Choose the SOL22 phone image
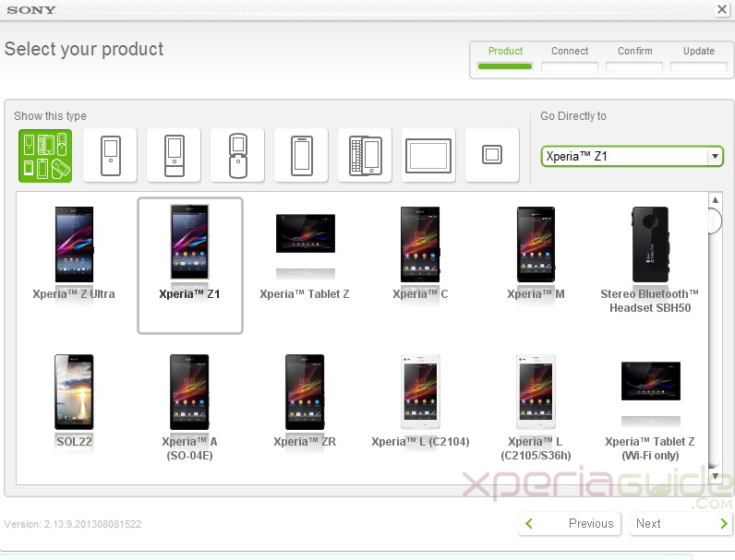 (74, 392)
